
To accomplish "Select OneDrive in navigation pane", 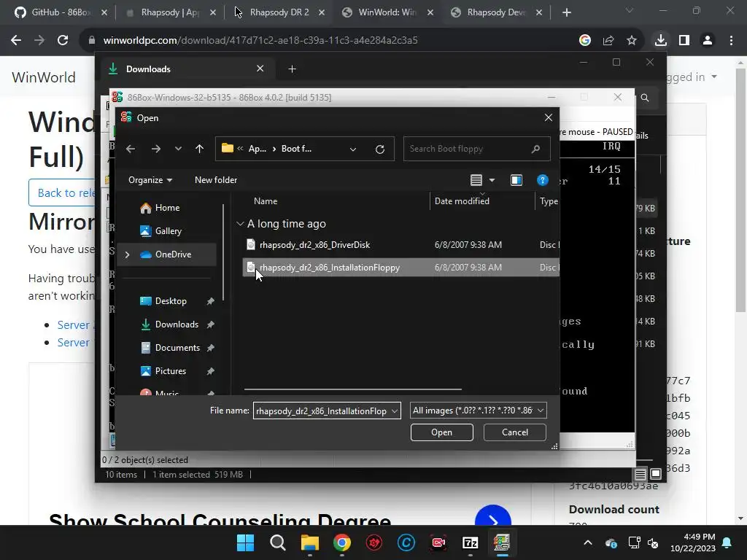I will pyautogui.click(x=166, y=254).
